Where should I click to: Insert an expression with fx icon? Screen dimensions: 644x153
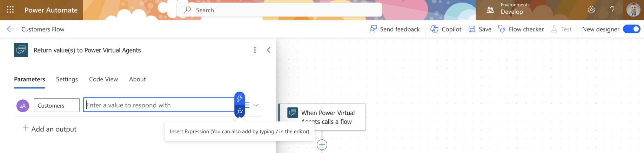[240, 111]
